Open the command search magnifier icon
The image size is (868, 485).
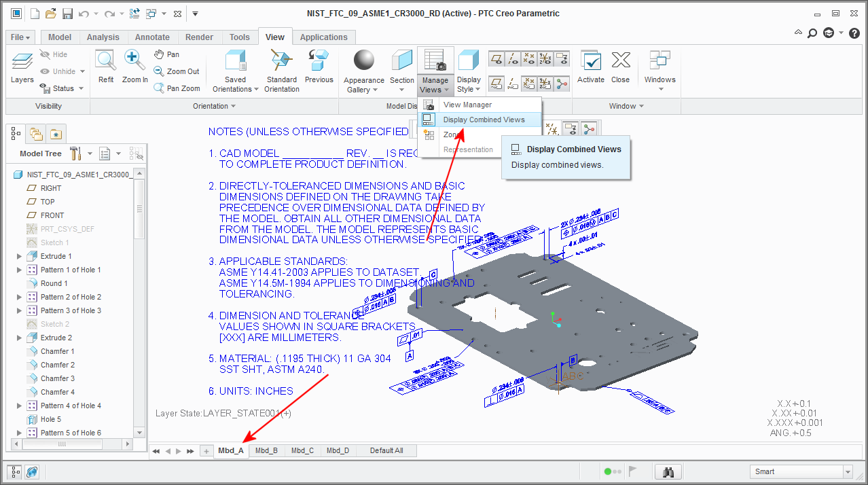click(x=812, y=33)
